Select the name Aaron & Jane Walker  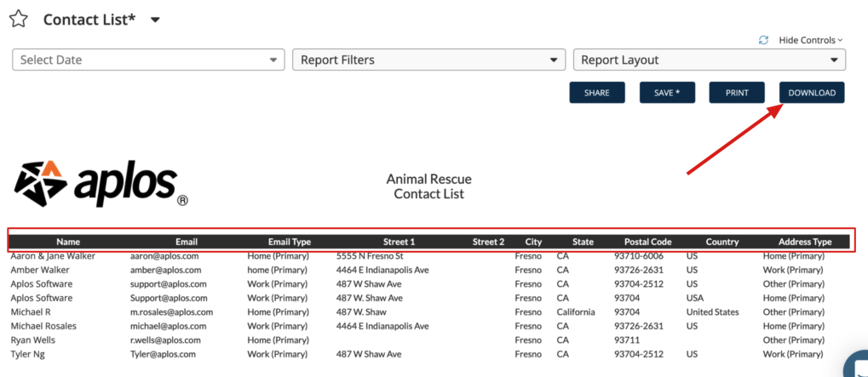click(x=53, y=256)
